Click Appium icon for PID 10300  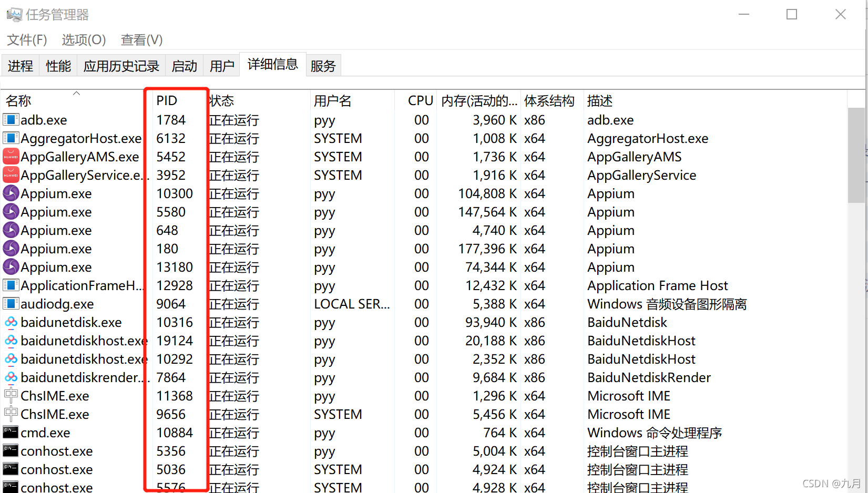11,193
